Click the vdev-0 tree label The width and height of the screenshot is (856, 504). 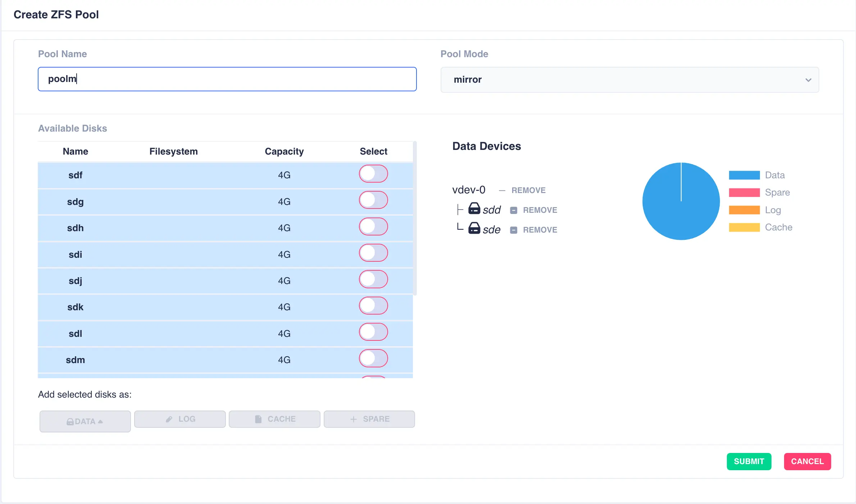(469, 190)
